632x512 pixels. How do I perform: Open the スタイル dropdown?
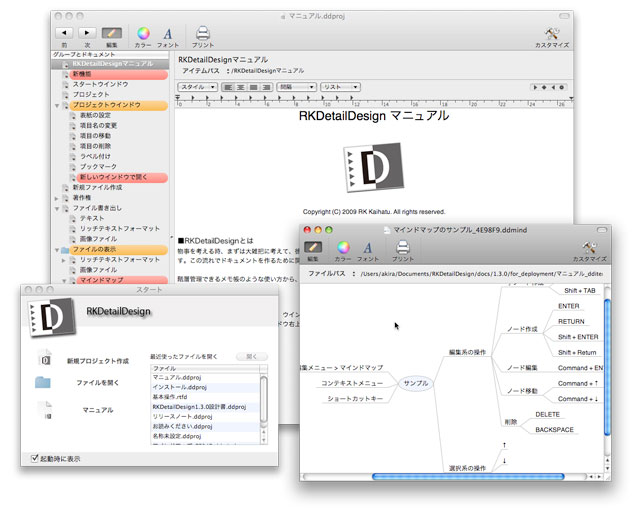click(198, 87)
